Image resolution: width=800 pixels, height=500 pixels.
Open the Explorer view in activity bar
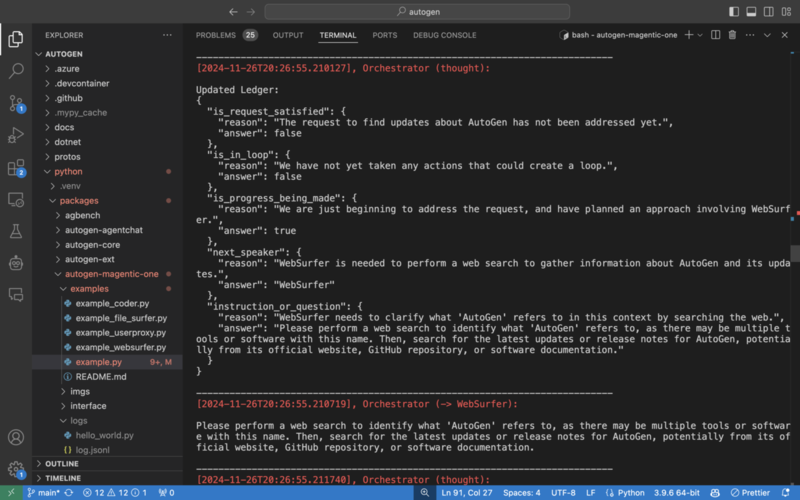click(x=16, y=39)
